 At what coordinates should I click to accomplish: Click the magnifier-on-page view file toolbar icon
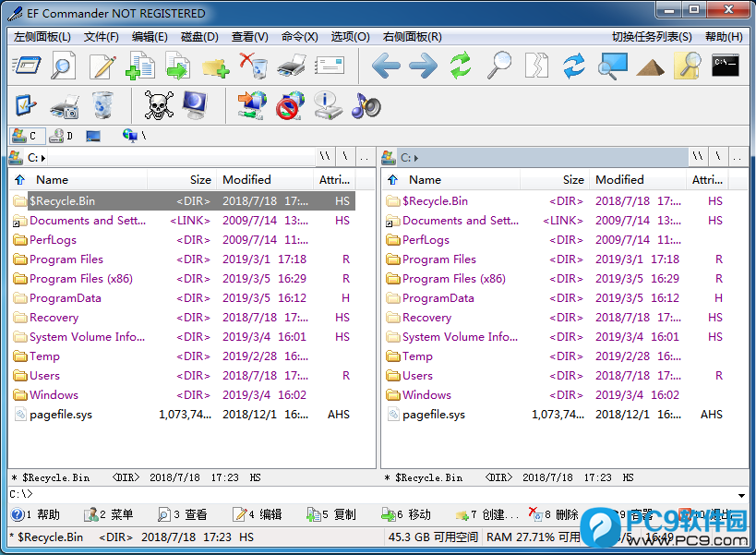pos(63,65)
